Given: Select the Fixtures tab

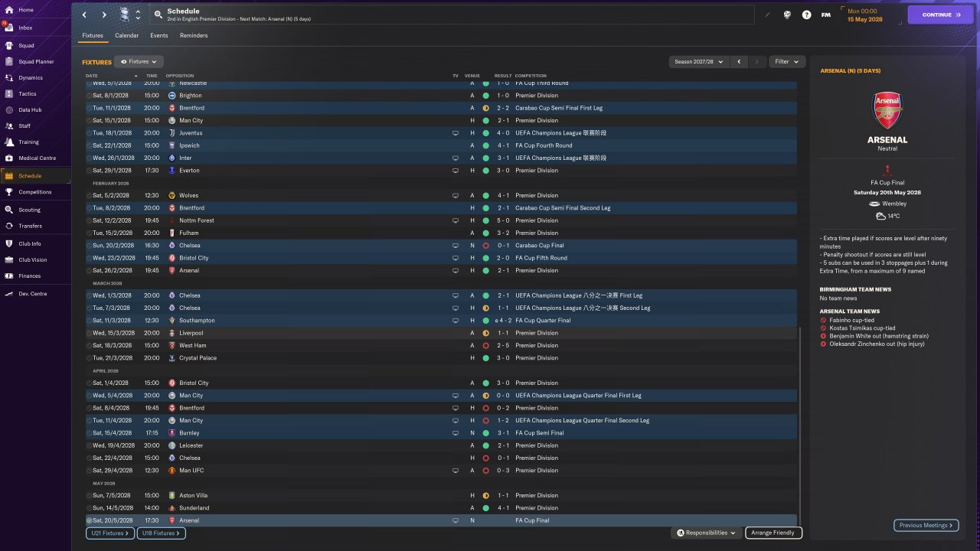Looking at the screenshot, I should [93, 35].
